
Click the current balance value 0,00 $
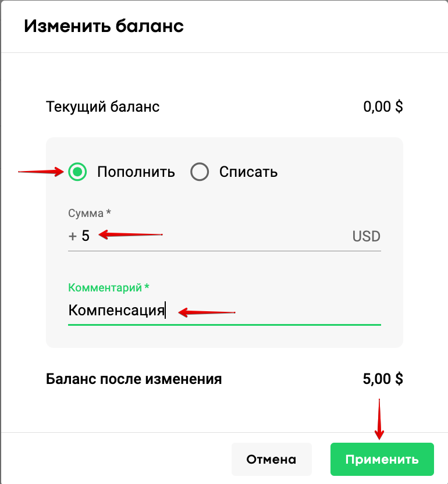pyautogui.click(x=383, y=107)
